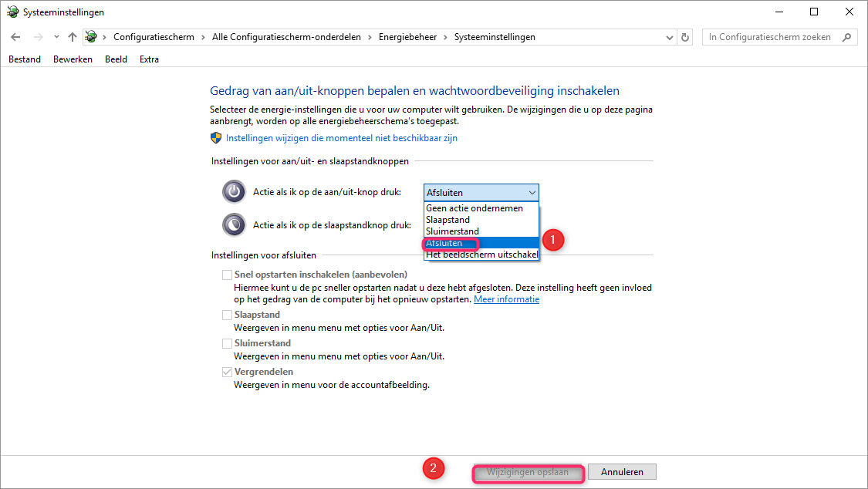Open the Extra menu

coord(149,59)
